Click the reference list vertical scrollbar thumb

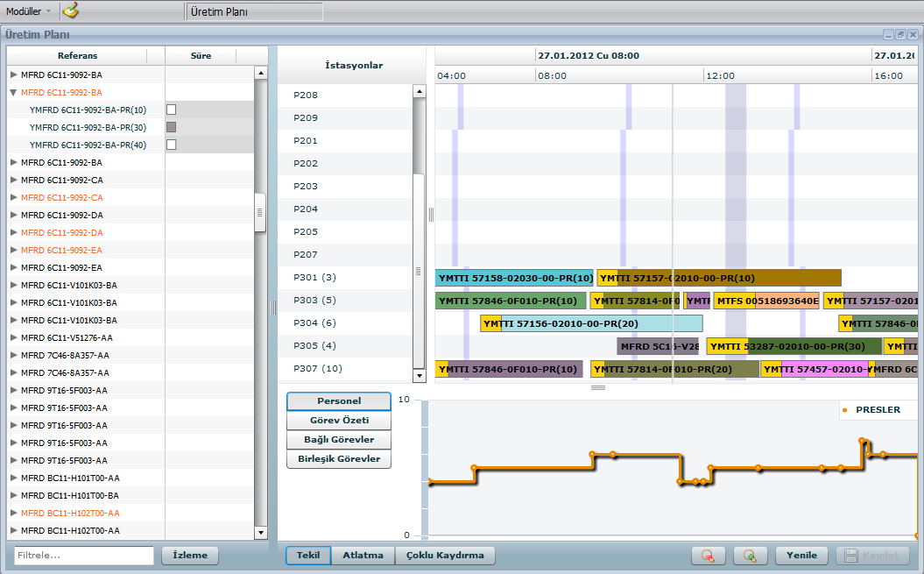pyautogui.click(x=260, y=212)
